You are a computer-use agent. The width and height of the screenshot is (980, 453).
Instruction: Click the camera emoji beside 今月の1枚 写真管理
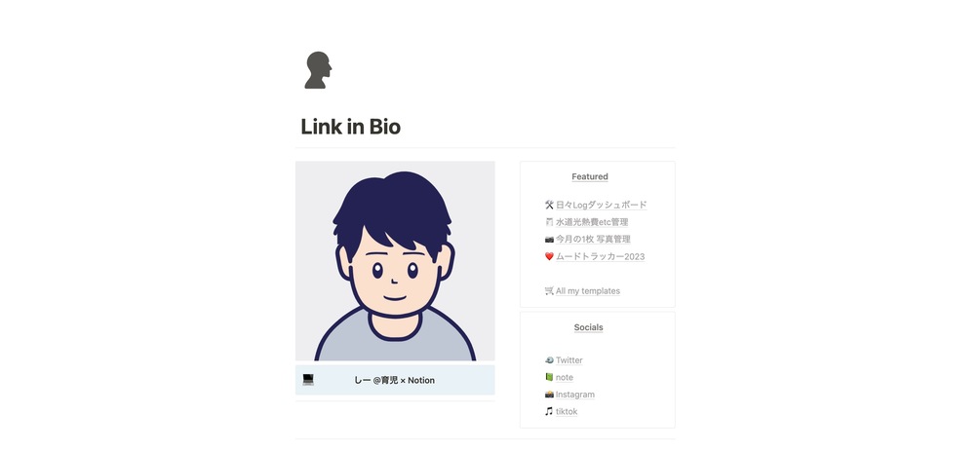(x=549, y=240)
